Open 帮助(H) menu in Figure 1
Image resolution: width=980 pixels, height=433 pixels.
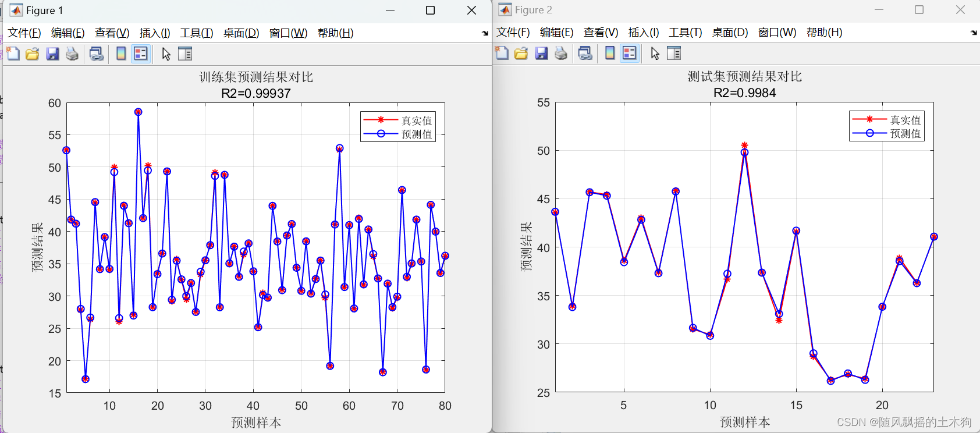point(336,33)
